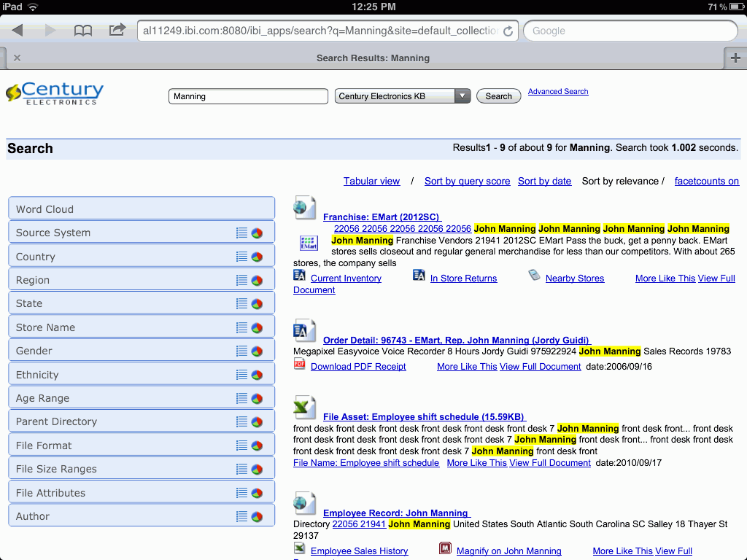Show Store Name list view icon
The width and height of the screenshot is (747, 560).
tap(242, 327)
